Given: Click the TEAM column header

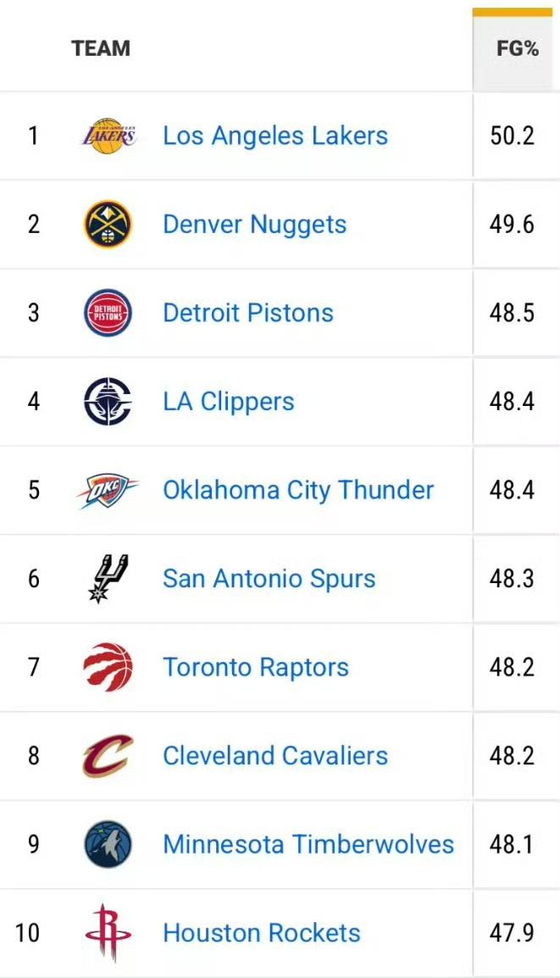Looking at the screenshot, I should click(x=101, y=48).
